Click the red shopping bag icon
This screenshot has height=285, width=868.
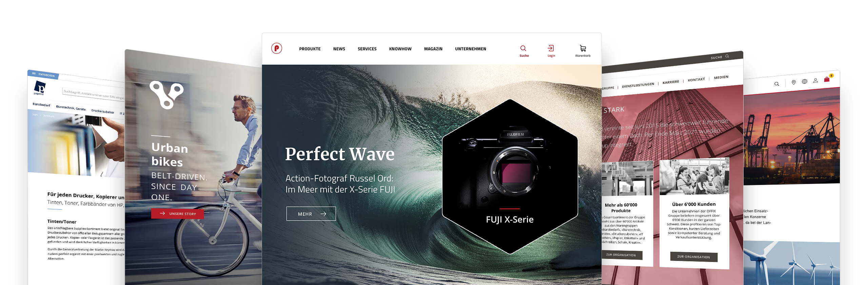(827, 79)
